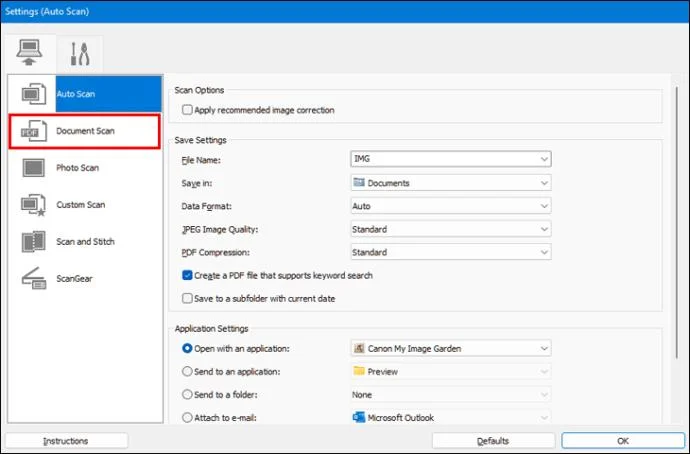
Task: Tick Save to a subfolder with current date
Action: (187, 298)
